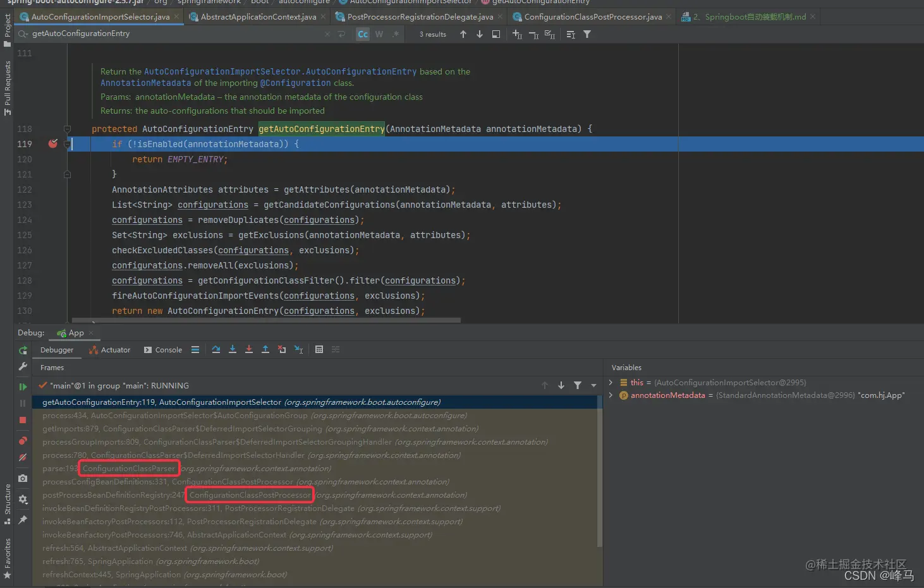The image size is (924, 588).
Task: Open search filter funnel
Action: [587, 34]
